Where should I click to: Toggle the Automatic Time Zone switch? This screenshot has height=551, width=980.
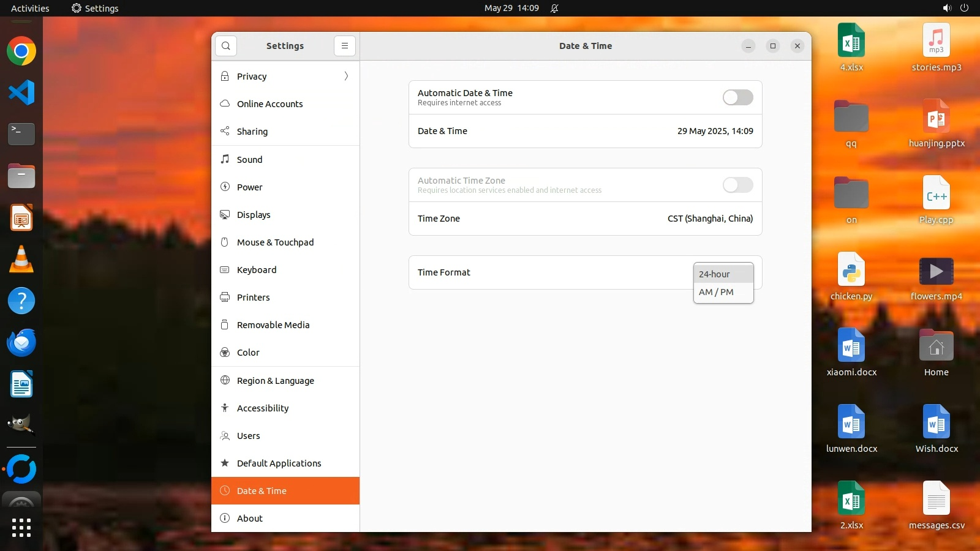pyautogui.click(x=737, y=185)
